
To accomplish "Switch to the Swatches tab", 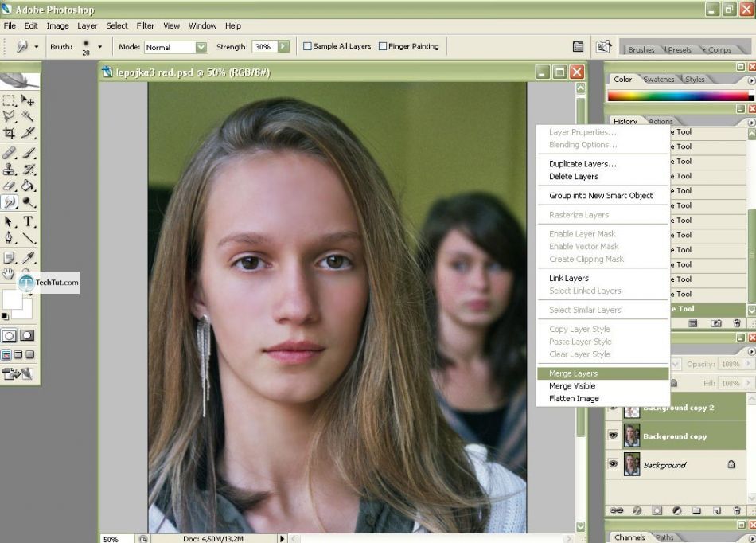I will click(x=659, y=79).
